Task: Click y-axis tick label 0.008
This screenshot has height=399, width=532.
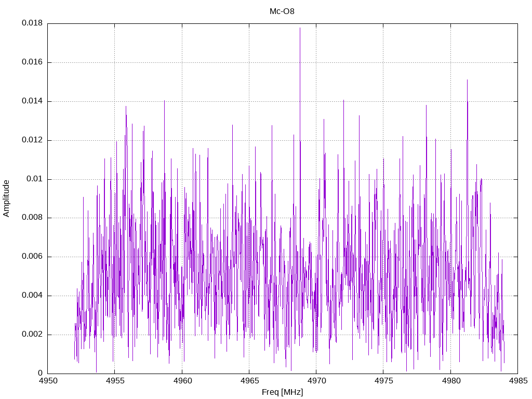Action: [32, 218]
